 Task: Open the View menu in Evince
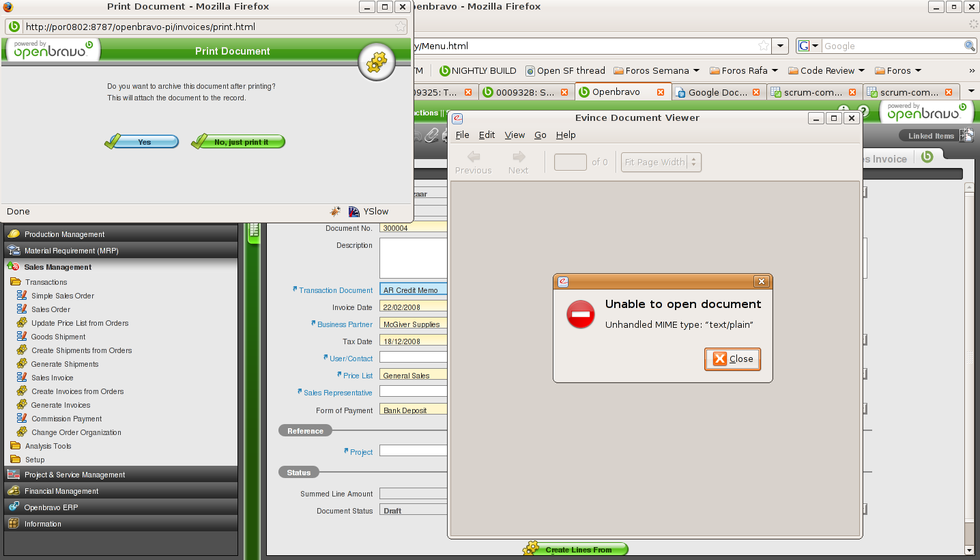point(515,135)
